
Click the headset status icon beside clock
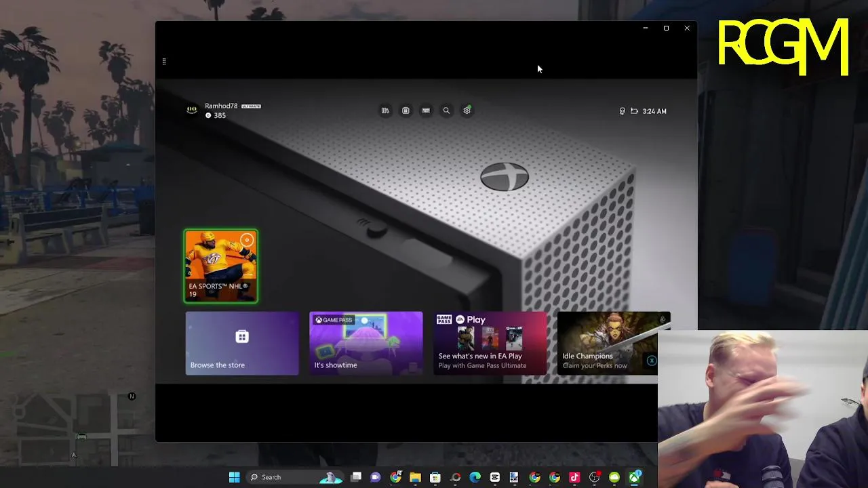[x=622, y=111]
